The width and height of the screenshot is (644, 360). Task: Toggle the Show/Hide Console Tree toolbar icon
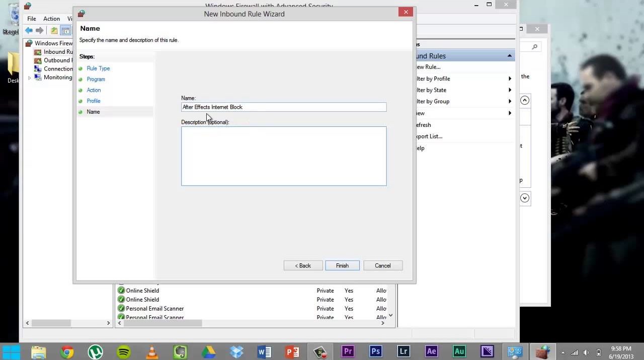coord(65,31)
